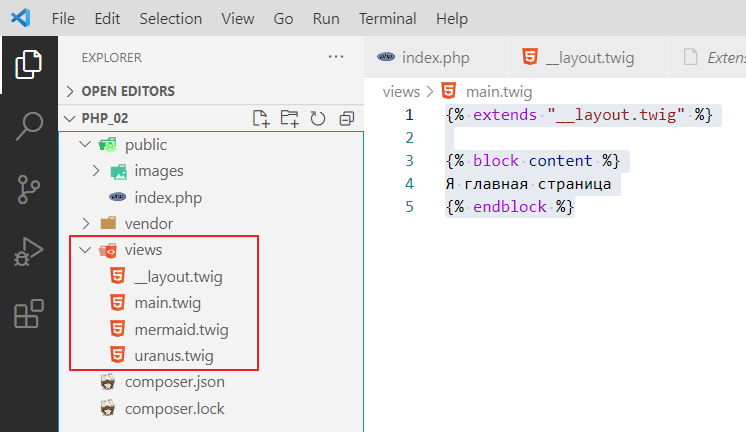Refresh the Explorer file tree
Viewport: 746px width, 432px height.
pyautogui.click(x=318, y=119)
